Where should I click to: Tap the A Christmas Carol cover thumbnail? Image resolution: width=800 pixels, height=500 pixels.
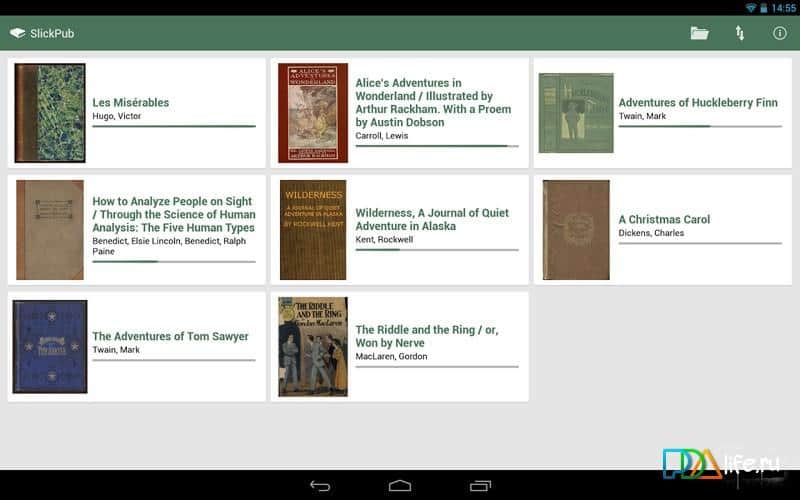576,230
